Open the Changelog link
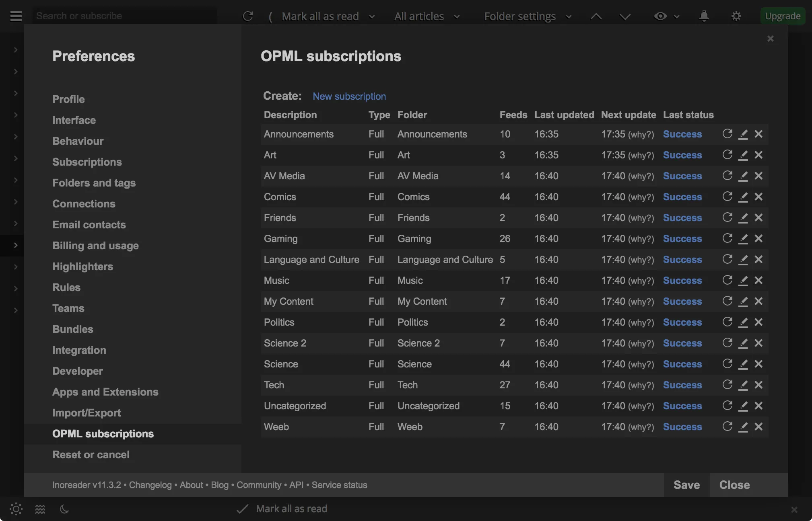812x521 pixels. click(150, 485)
